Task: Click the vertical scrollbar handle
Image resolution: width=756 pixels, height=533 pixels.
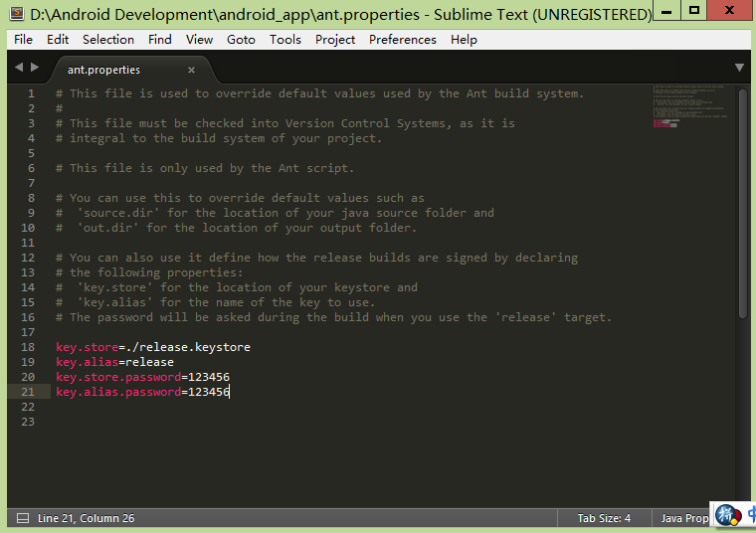Action: pos(742,203)
